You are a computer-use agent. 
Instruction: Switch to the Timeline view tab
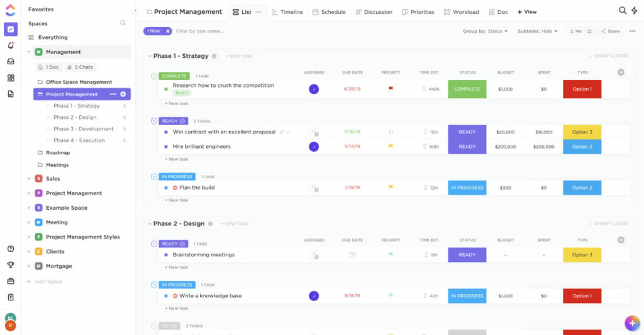[287, 12]
